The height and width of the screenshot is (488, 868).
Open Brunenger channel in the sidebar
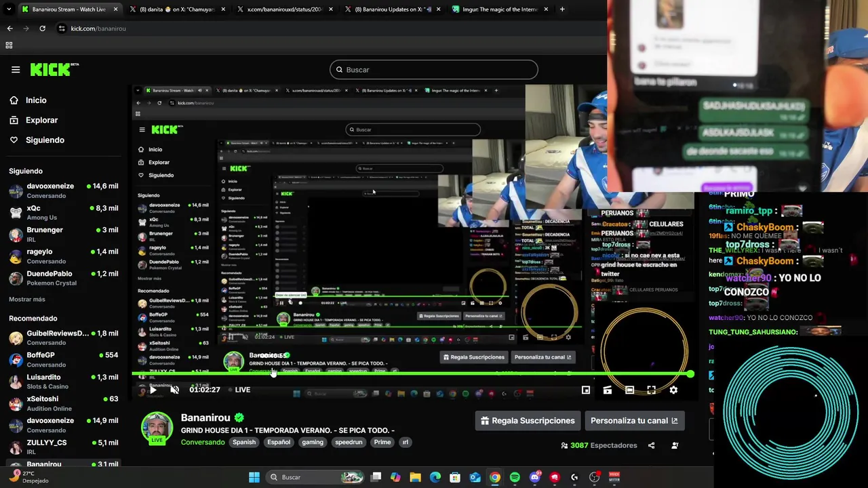pos(62,234)
